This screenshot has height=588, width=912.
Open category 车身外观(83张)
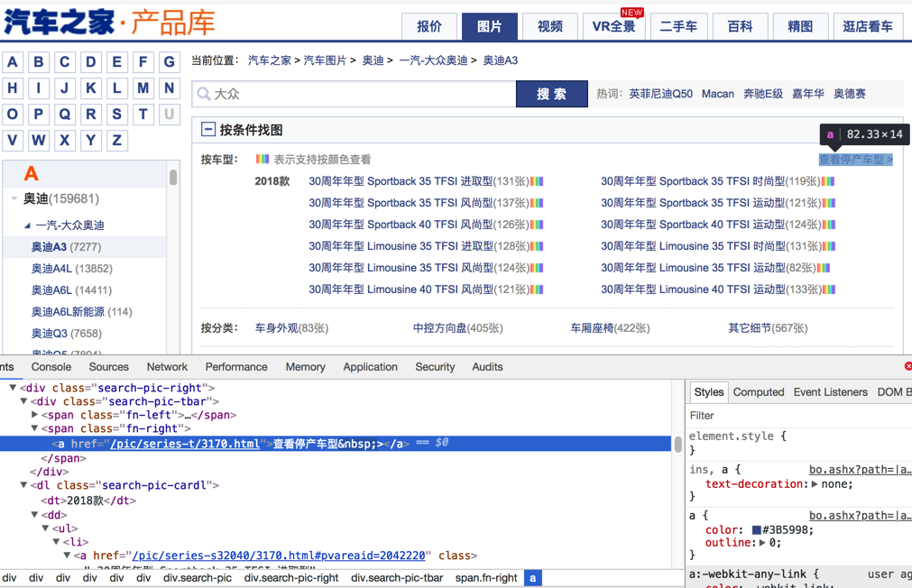coord(292,328)
